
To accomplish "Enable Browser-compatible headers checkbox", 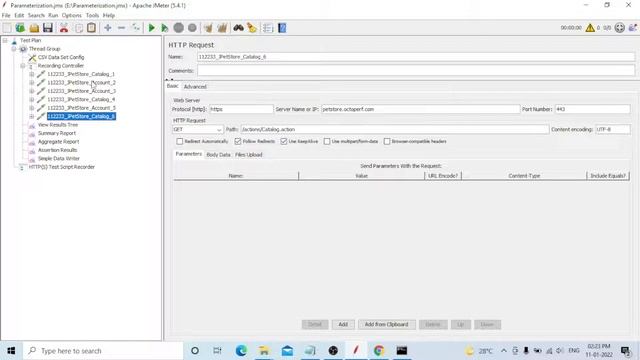I will pyautogui.click(x=387, y=141).
